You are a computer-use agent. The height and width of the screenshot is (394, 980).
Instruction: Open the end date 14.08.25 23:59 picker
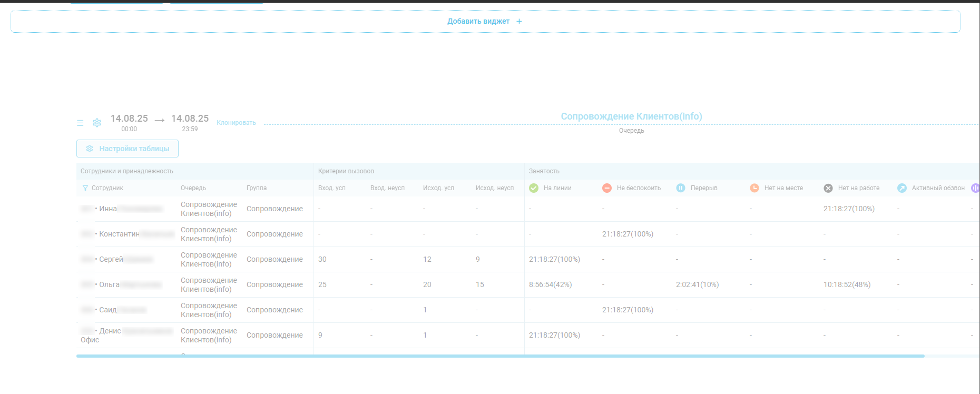pyautogui.click(x=190, y=122)
